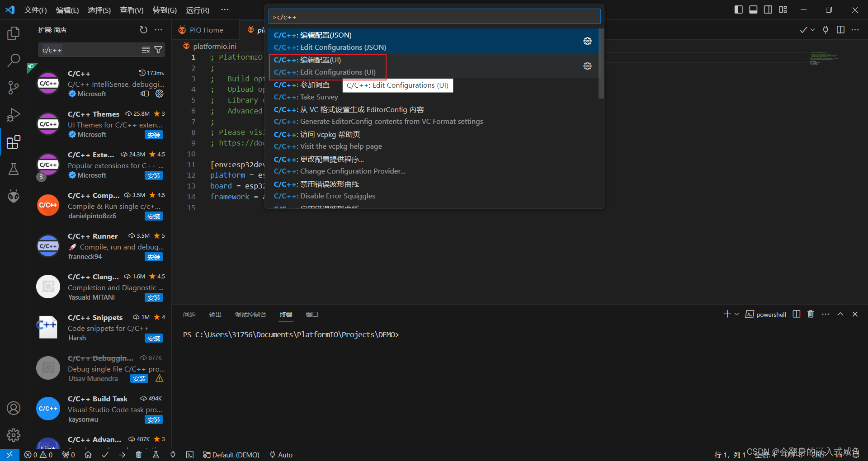Switch to 输出 panel tab

pyautogui.click(x=215, y=315)
